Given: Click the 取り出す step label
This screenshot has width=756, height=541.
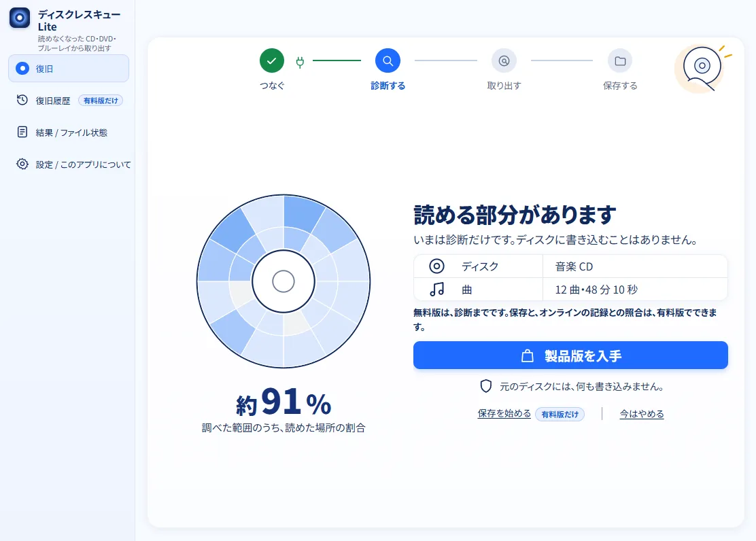Looking at the screenshot, I should click(504, 86).
